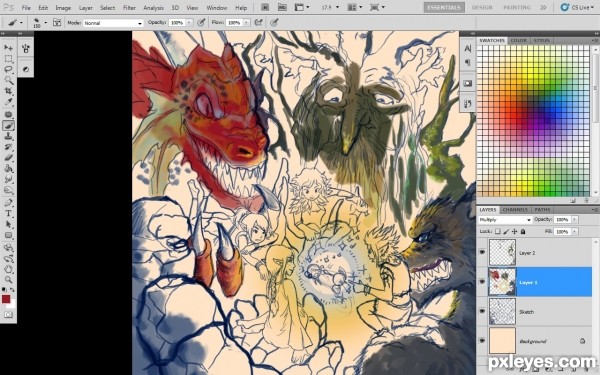This screenshot has height=375, width=600.
Task: Toggle lock image pixels
Action: pos(506,232)
